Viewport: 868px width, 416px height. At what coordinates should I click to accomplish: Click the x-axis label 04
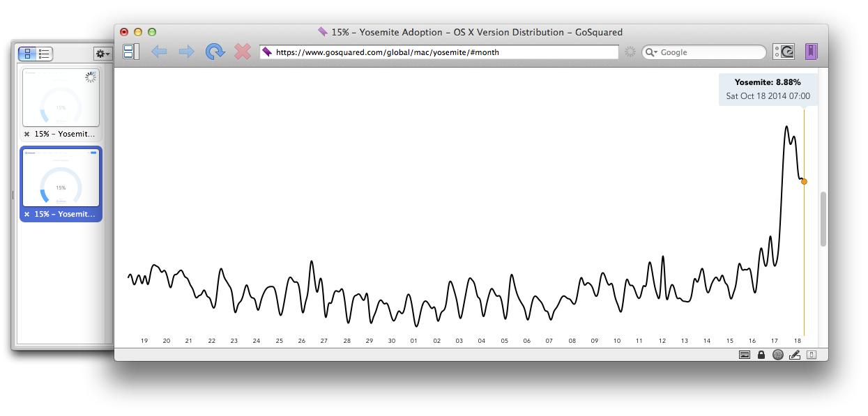(x=482, y=341)
